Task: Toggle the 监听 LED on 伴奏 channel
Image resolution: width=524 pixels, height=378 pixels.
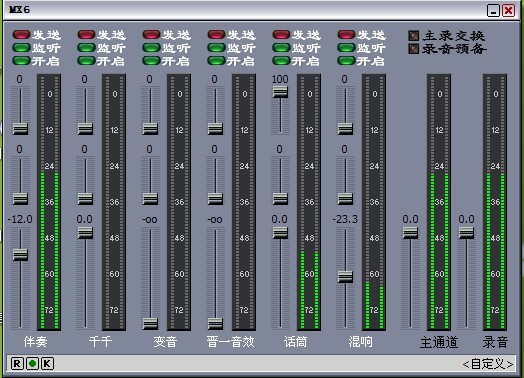Action: tap(21, 48)
